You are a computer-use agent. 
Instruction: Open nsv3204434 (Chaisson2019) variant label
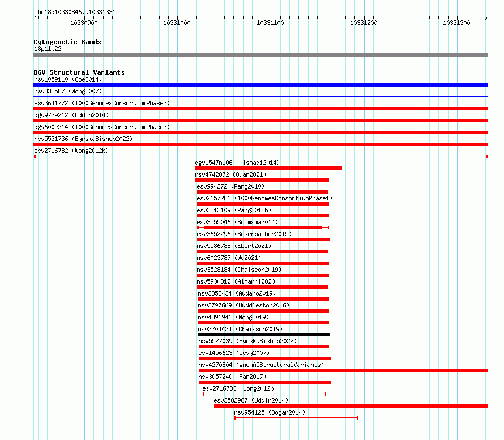pyautogui.click(x=240, y=329)
